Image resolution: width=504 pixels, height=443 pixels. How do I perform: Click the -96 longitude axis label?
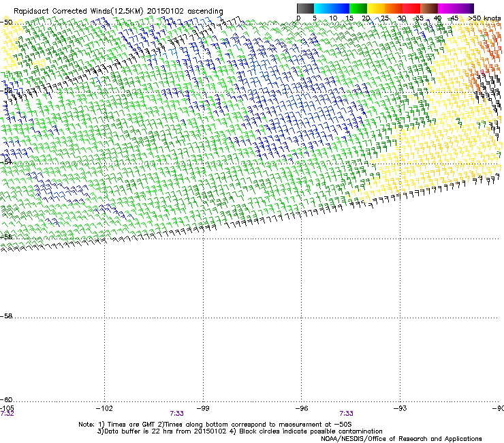302,408
